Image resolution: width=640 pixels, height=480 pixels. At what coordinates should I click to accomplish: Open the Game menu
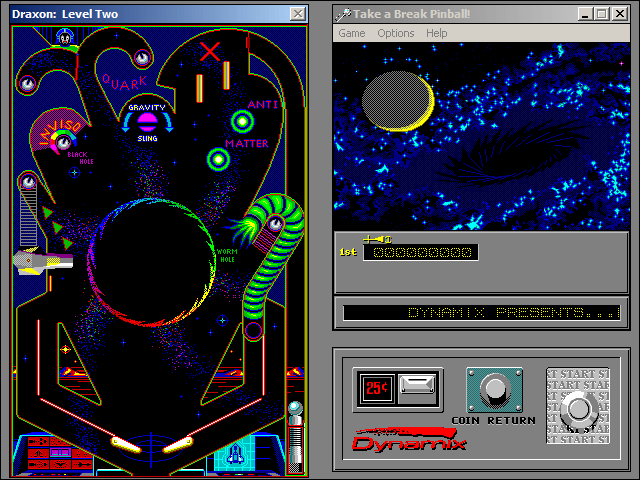click(351, 33)
